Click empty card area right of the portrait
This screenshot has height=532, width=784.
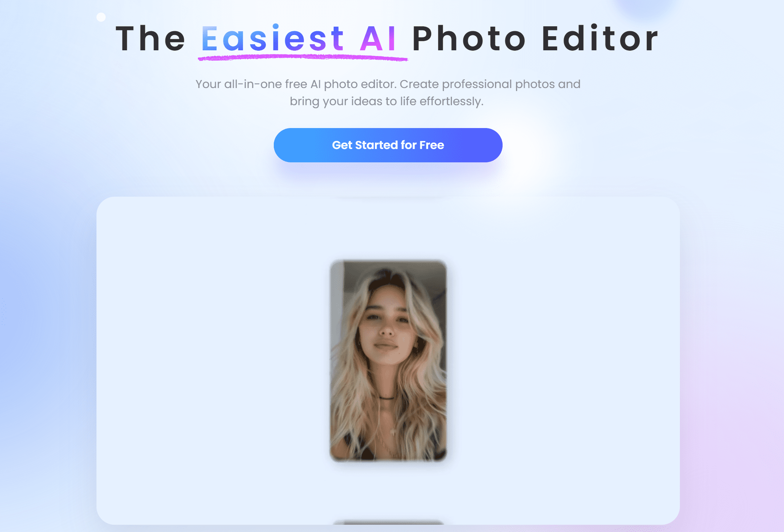pyautogui.click(x=563, y=361)
